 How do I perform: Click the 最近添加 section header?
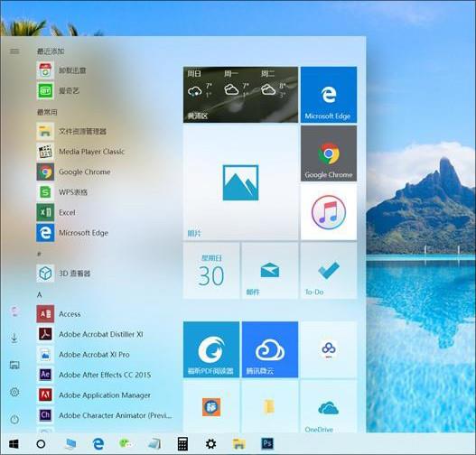(51, 51)
